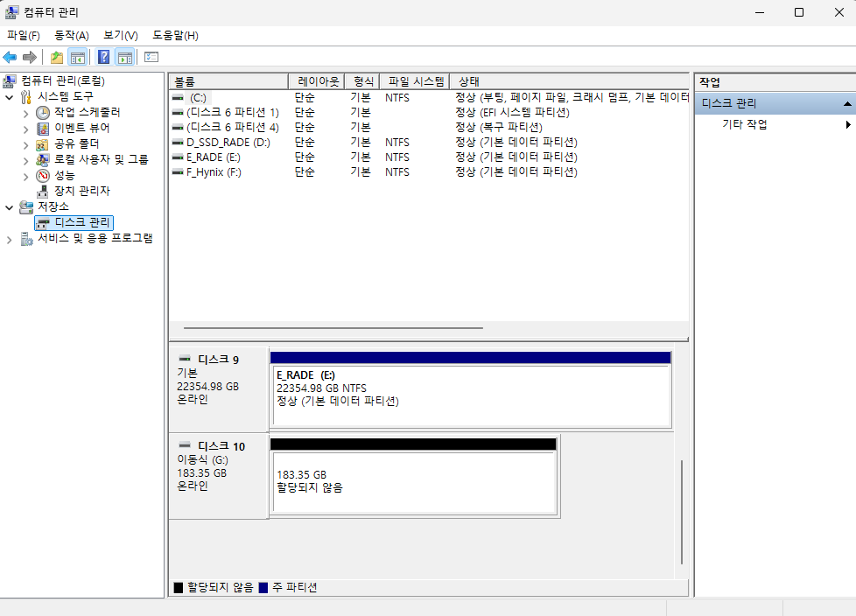The height and width of the screenshot is (616, 856).
Task: Sort by the 형식 column header
Action: [x=362, y=82]
